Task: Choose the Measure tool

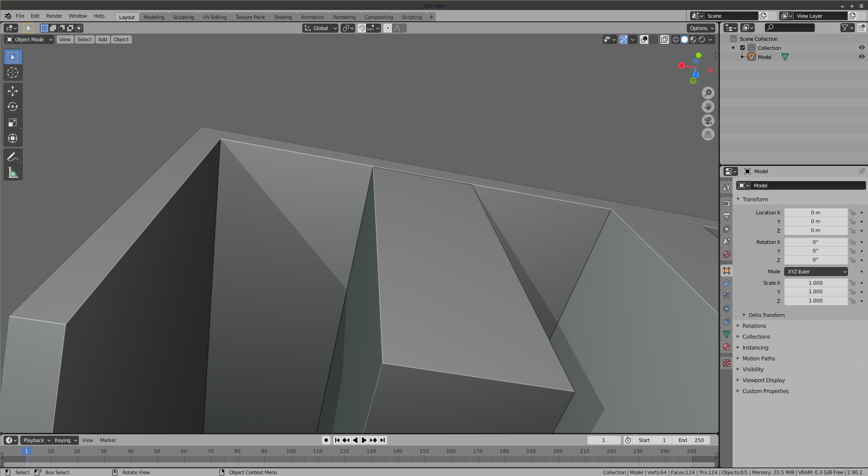Action: pyautogui.click(x=13, y=173)
